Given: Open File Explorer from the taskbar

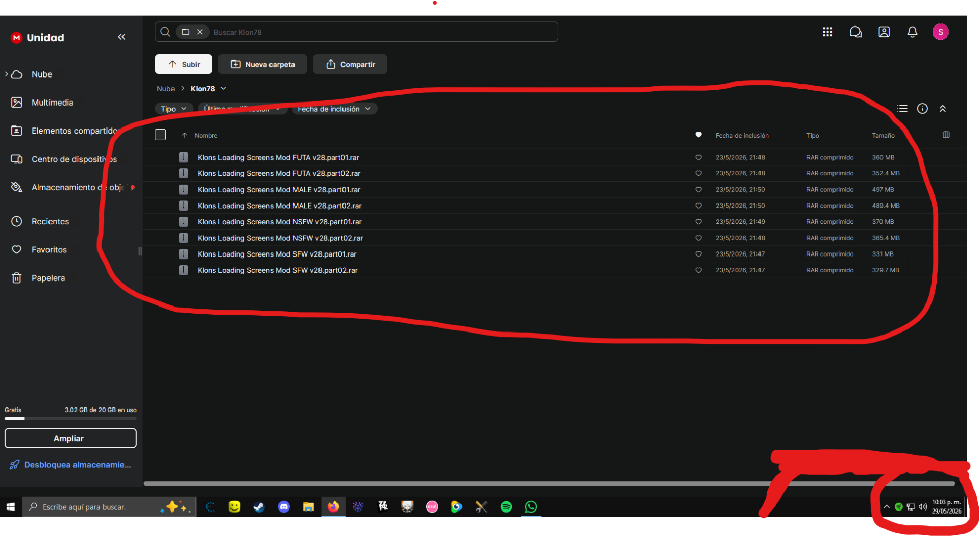Looking at the screenshot, I should [308, 506].
